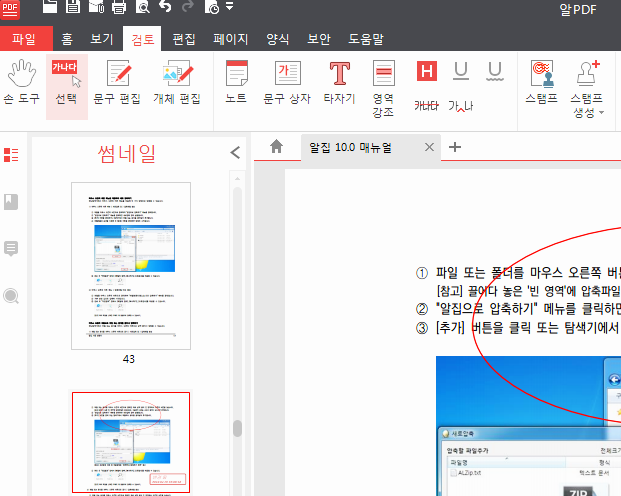
Task: Expand the quick access toolbar customize arrow
Action: pos(230,6)
